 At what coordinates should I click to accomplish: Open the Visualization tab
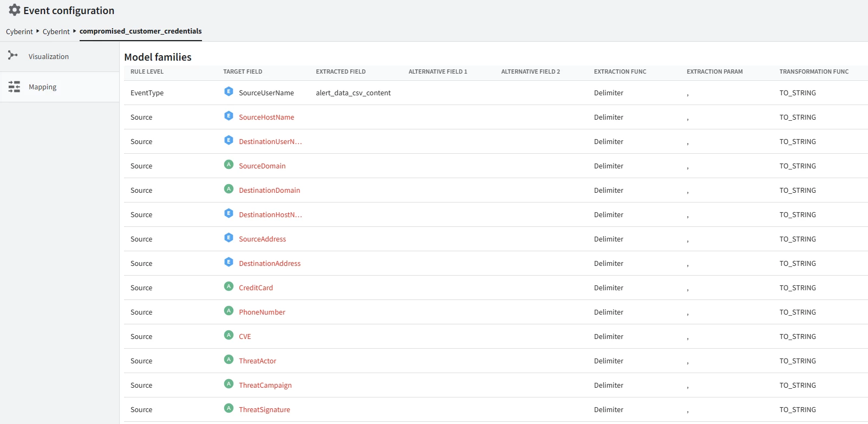coord(60,57)
